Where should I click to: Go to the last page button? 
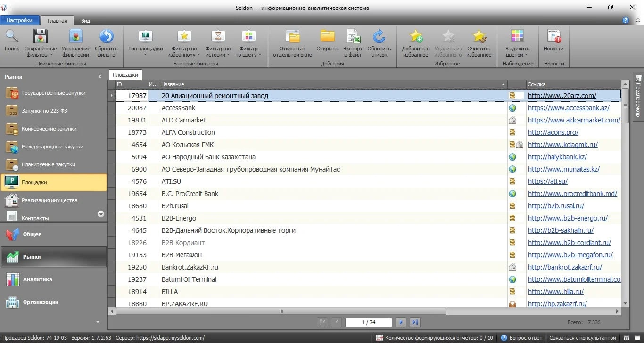pos(415,322)
